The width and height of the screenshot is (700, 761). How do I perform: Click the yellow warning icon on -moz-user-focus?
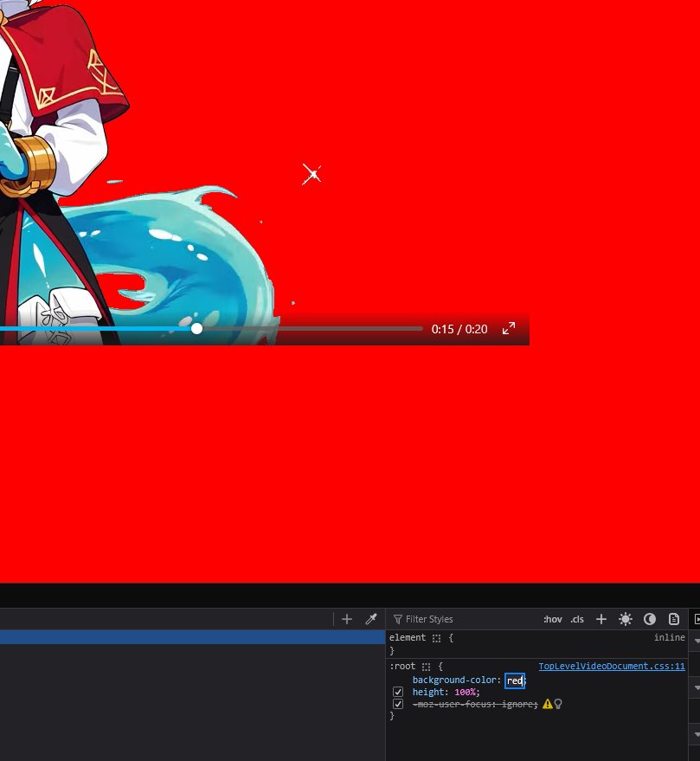point(547,704)
